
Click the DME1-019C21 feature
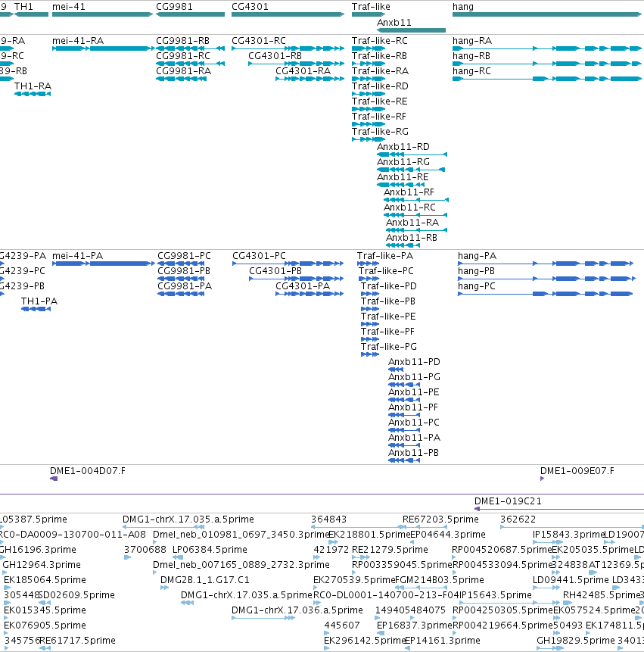[x=559, y=509]
